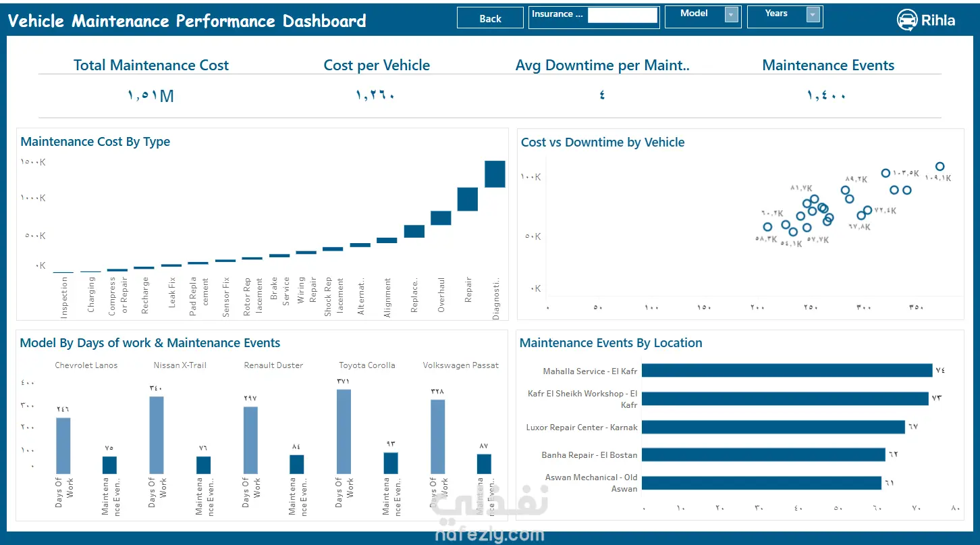Select the Luxor Repair Center - Karnak bar

pos(773,427)
